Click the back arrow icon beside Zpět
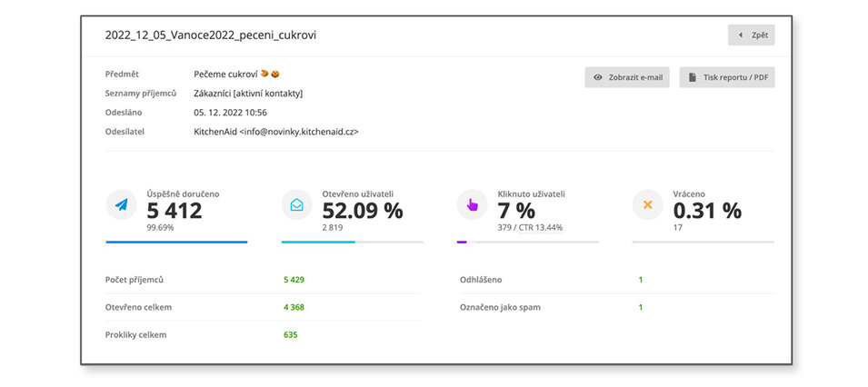This screenshot has height=387, width=868. (741, 35)
